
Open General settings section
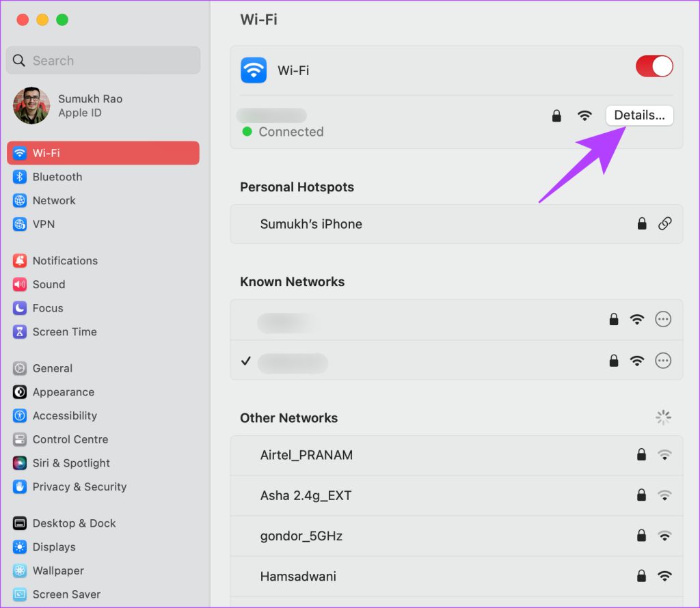[x=53, y=368]
